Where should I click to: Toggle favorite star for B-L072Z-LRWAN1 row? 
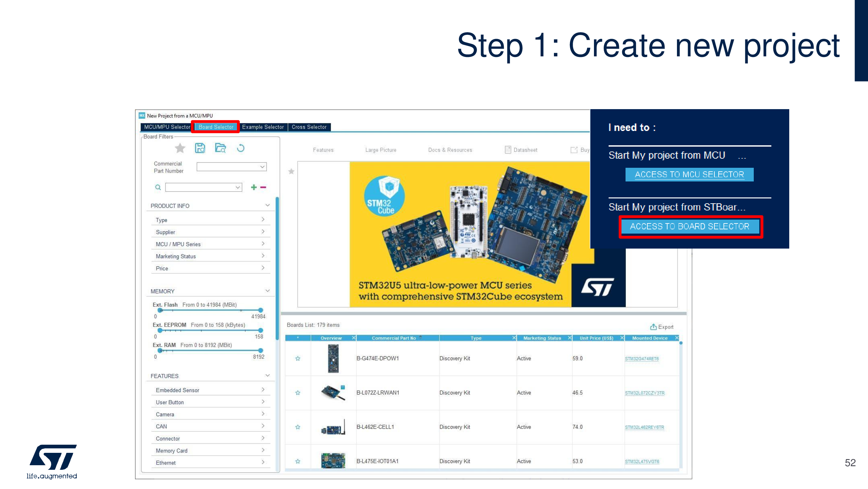(297, 393)
